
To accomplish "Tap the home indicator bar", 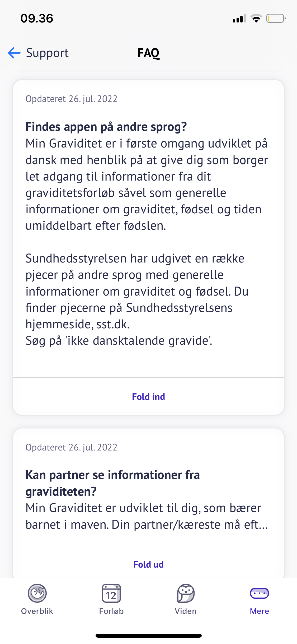I will coord(148,636).
